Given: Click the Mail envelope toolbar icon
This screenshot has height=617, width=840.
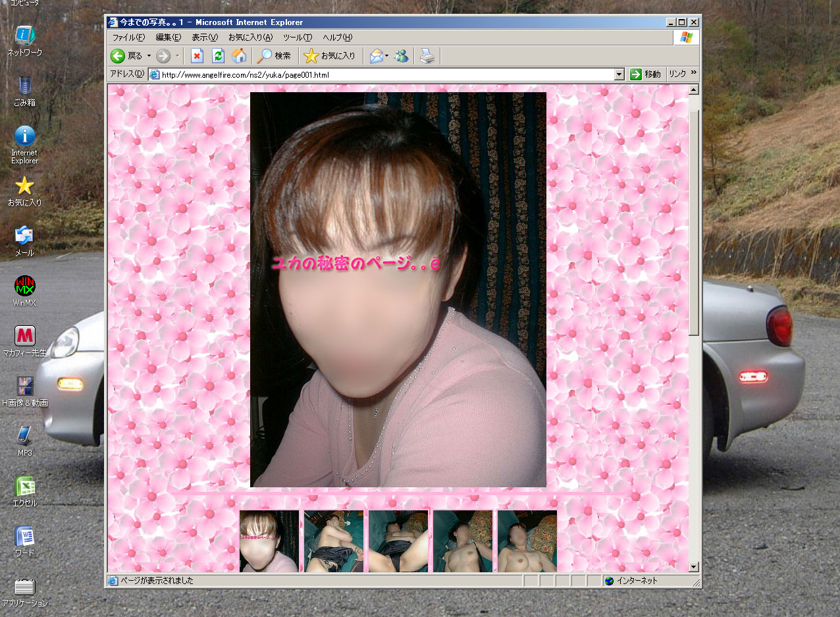Looking at the screenshot, I should point(376,56).
